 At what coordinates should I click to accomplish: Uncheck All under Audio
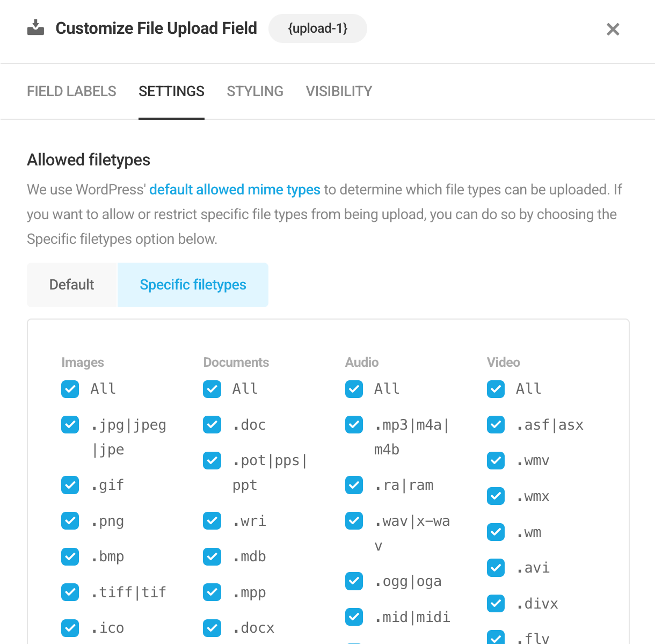(x=354, y=389)
